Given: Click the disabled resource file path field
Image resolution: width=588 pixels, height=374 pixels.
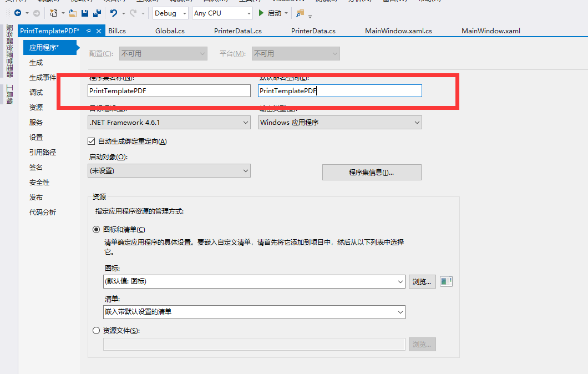Looking at the screenshot, I should tap(254, 345).
